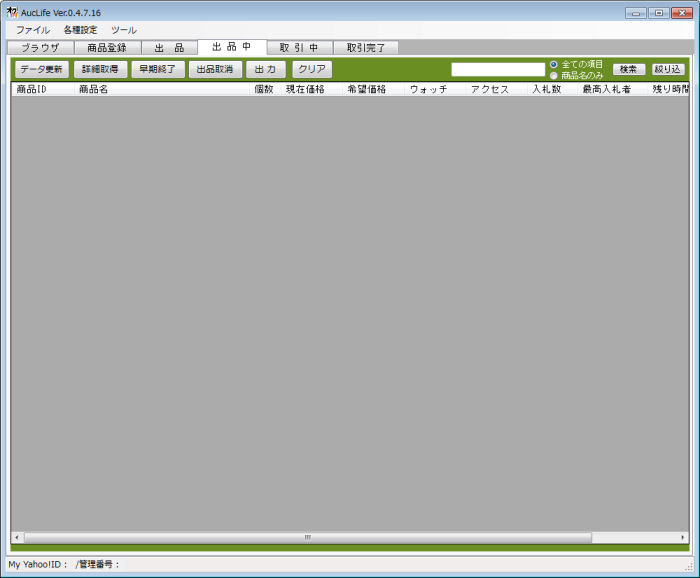Sort by the 最高入札者 column header
This screenshot has height=578, width=700.
click(x=612, y=89)
